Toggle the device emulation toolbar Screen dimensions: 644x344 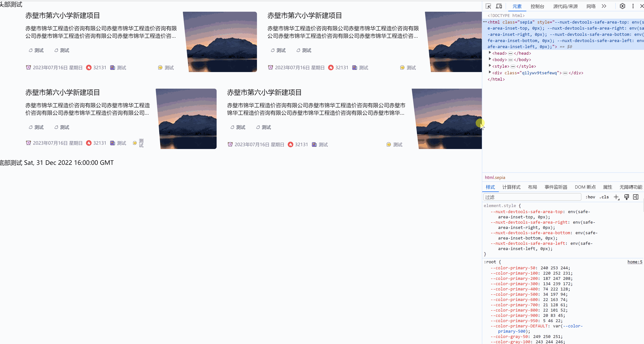point(499,6)
